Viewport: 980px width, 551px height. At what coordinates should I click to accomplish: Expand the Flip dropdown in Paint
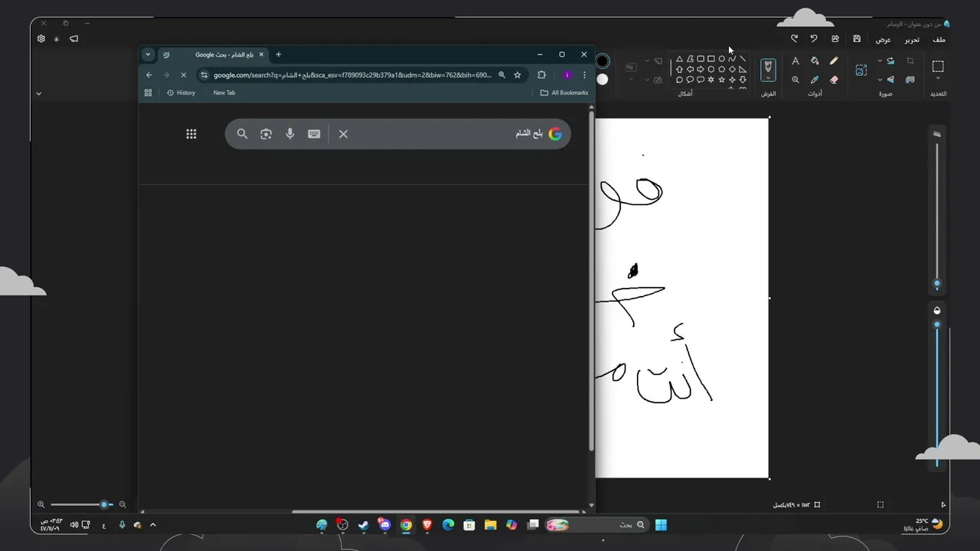click(x=880, y=80)
